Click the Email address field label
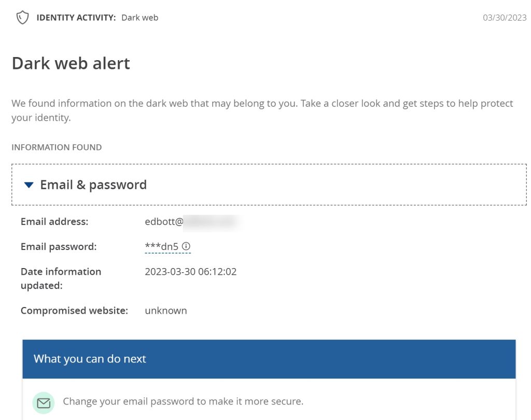Image resolution: width=531 pixels, height=420 pixels. click(x=54, y=222)
